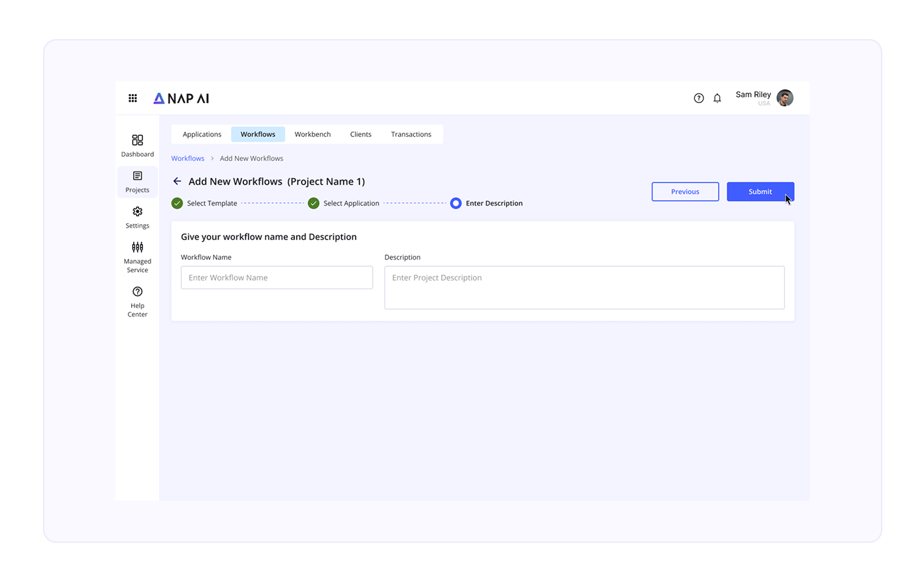This screenshot has height=582, width=924.
Task: Click the Workflow Name field label
Action: (x=206, y=257)
